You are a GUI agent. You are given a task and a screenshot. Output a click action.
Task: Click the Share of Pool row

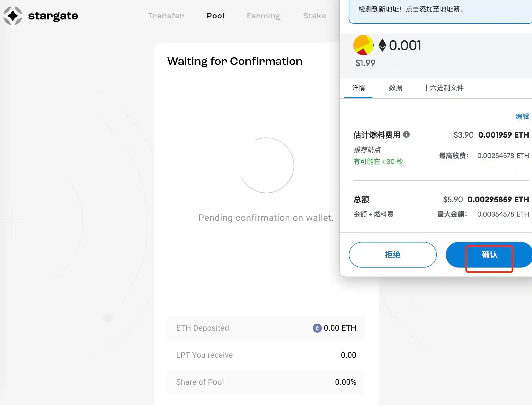tap(266, 382)
